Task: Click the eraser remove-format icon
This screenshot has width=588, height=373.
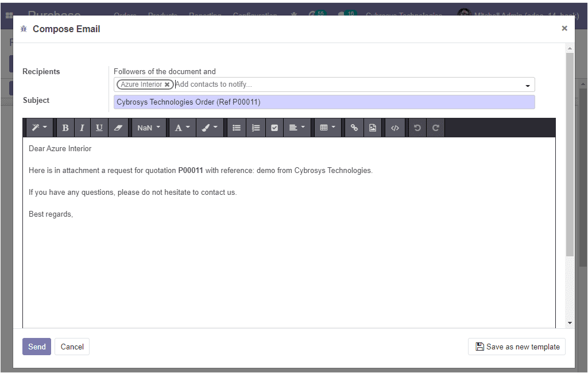Action: click(118, 128)
